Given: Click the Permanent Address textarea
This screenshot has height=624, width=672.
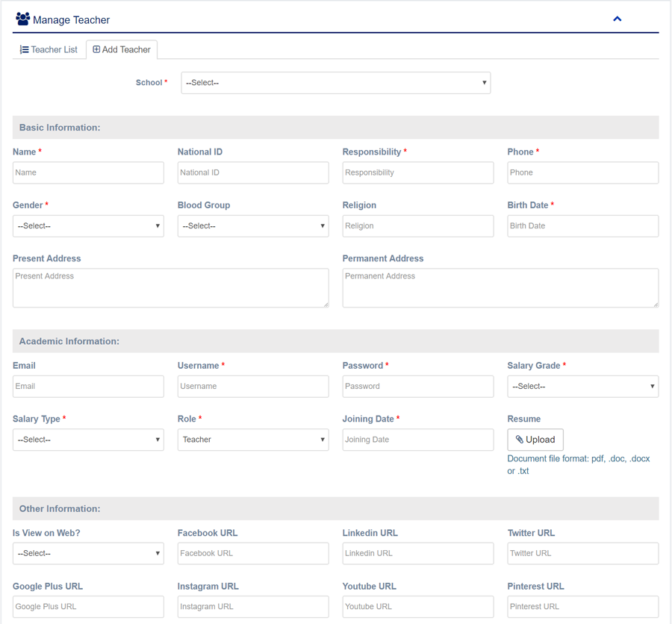Looking at the screenshot, I should click(500, 288).
